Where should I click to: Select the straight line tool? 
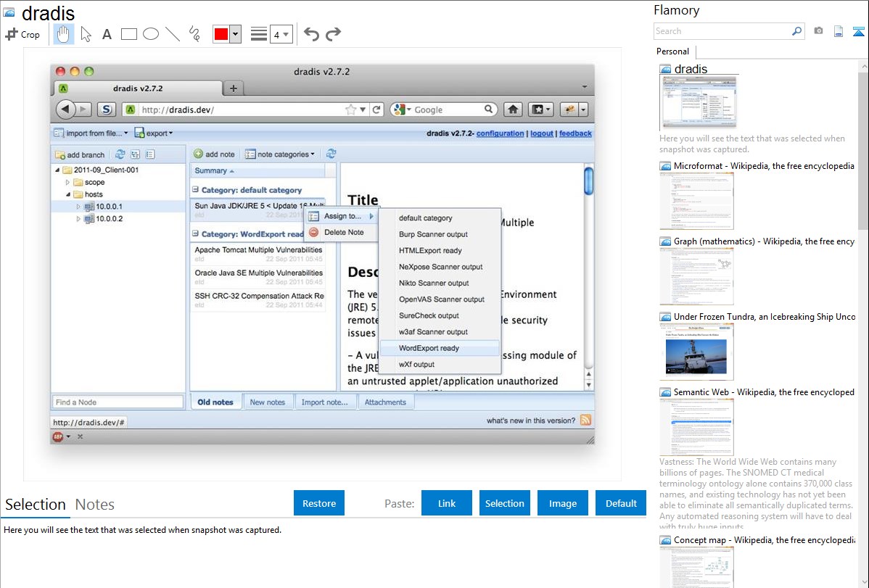pyautogui.click(x=173, y=34)
